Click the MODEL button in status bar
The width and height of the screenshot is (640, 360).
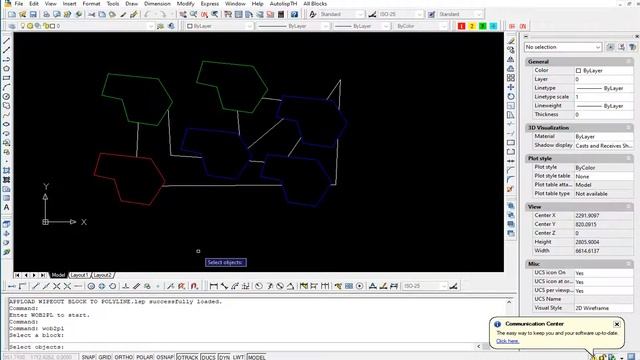click(256, 357)
